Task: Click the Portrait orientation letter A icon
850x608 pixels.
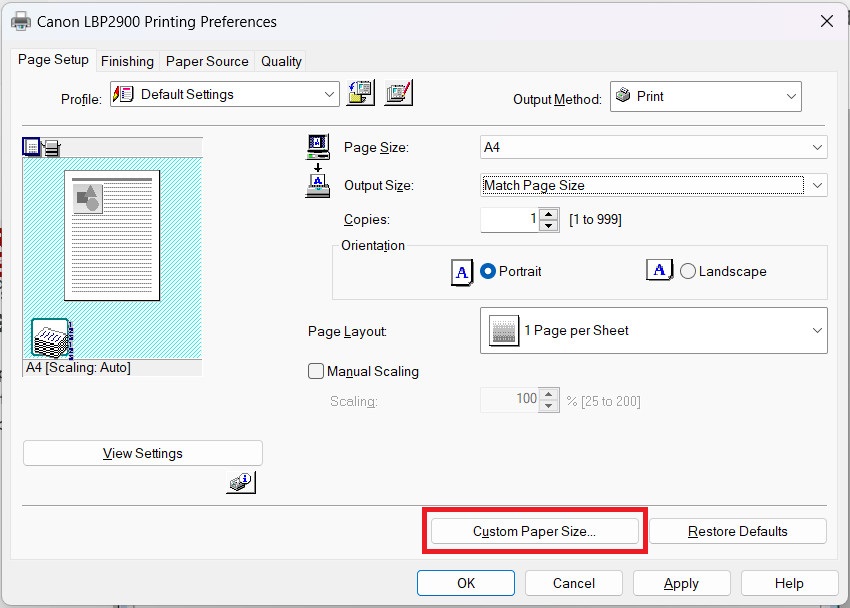Action: pyautogui.click(x=461, y=271)
